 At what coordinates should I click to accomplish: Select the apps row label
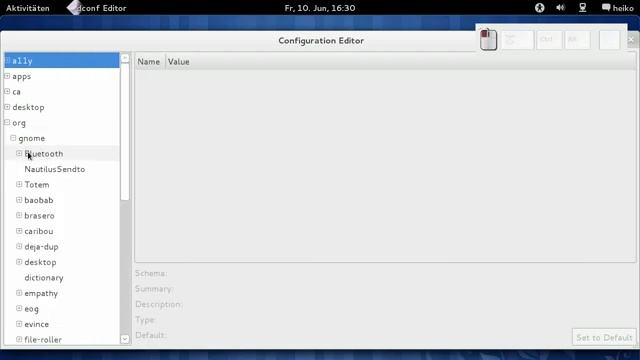(x=22, y=77)
